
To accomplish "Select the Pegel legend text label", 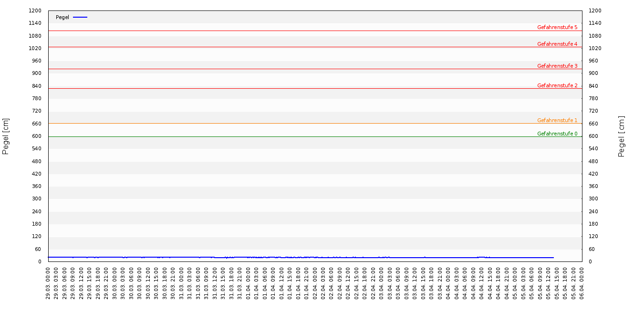I will click(x=62, y=17).
